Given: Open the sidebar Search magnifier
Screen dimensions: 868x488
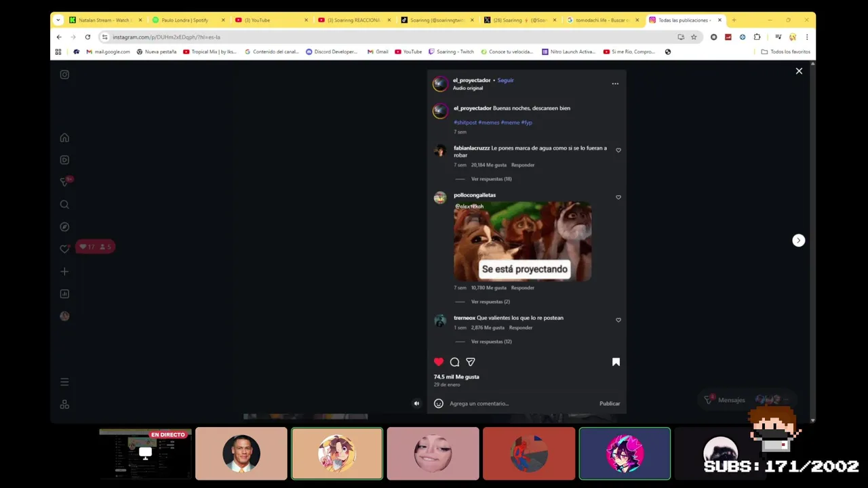Looking at the screenshot, I should click(x=64, y=204).
